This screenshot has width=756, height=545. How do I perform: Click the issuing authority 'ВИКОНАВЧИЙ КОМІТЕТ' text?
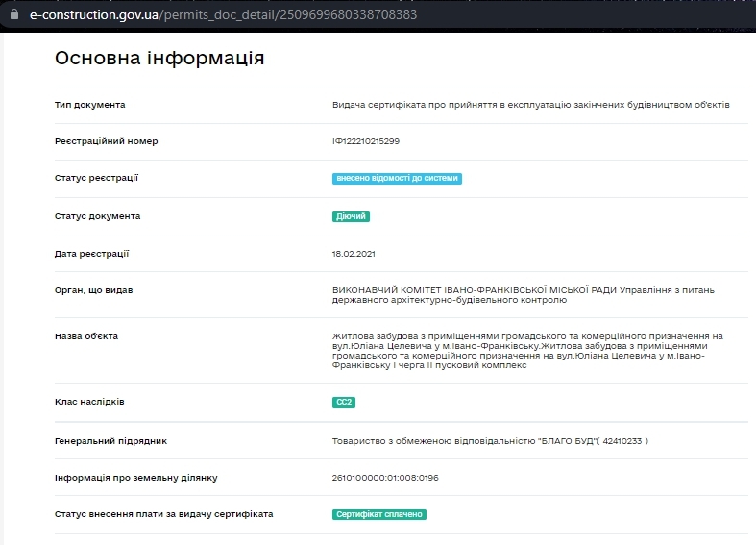click(x=524, y=295)
